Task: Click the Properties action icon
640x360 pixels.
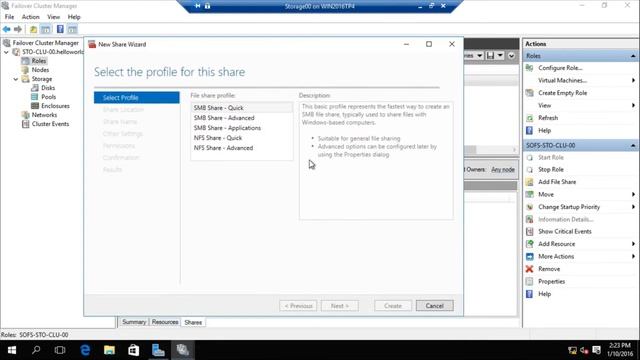Action: click(x=529, y=282)
